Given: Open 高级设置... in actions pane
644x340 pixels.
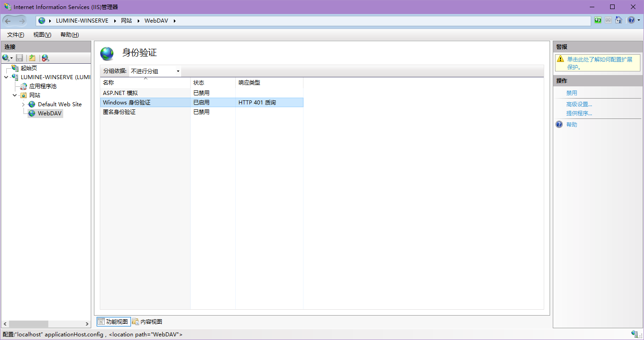Looking at the screenshot, I should point(579,104).
